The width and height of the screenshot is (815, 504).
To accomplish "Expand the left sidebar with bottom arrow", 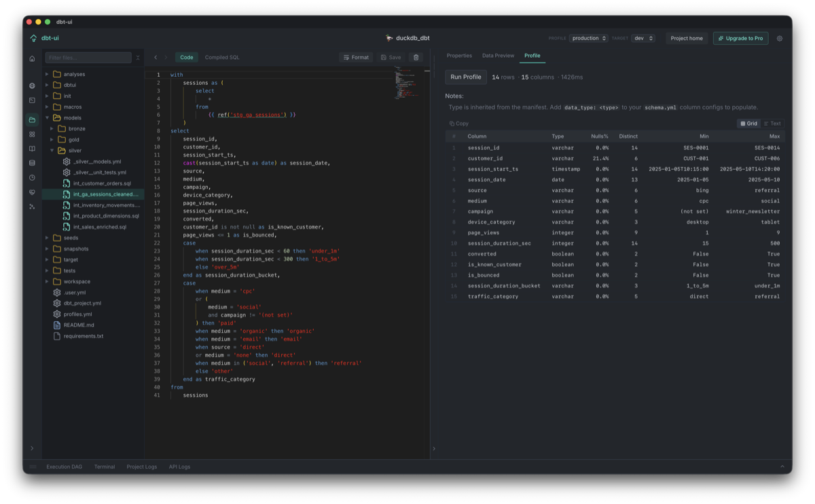I will click(32, 448).
